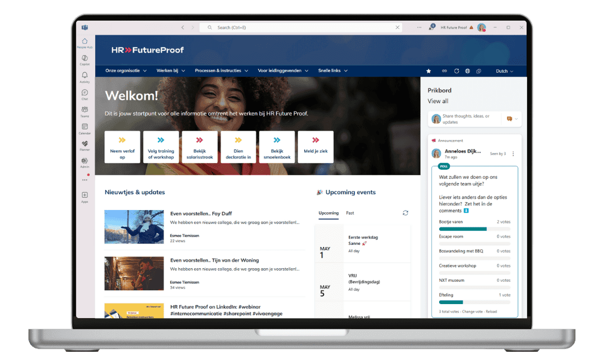Expand Werken bij menu
Screen dimensions: 605x364
(170, 71)
